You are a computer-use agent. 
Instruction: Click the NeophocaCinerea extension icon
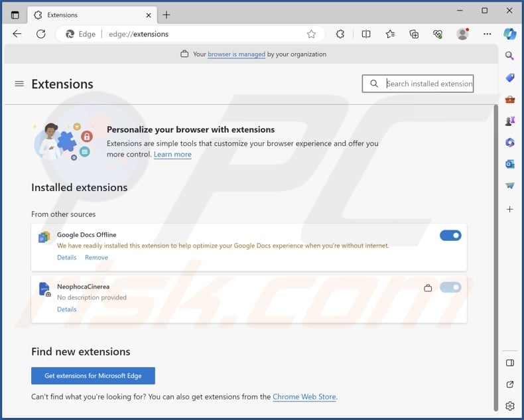tap(44, 289)
